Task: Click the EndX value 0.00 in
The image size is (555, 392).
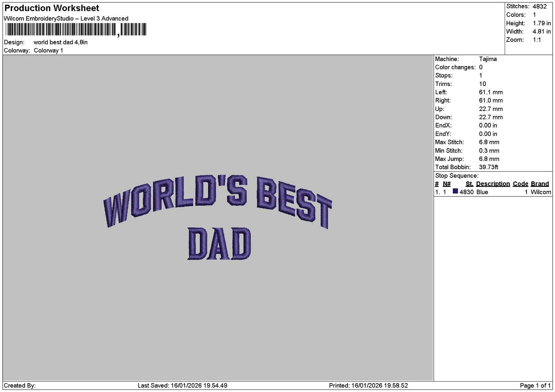Action: (488, 126)
